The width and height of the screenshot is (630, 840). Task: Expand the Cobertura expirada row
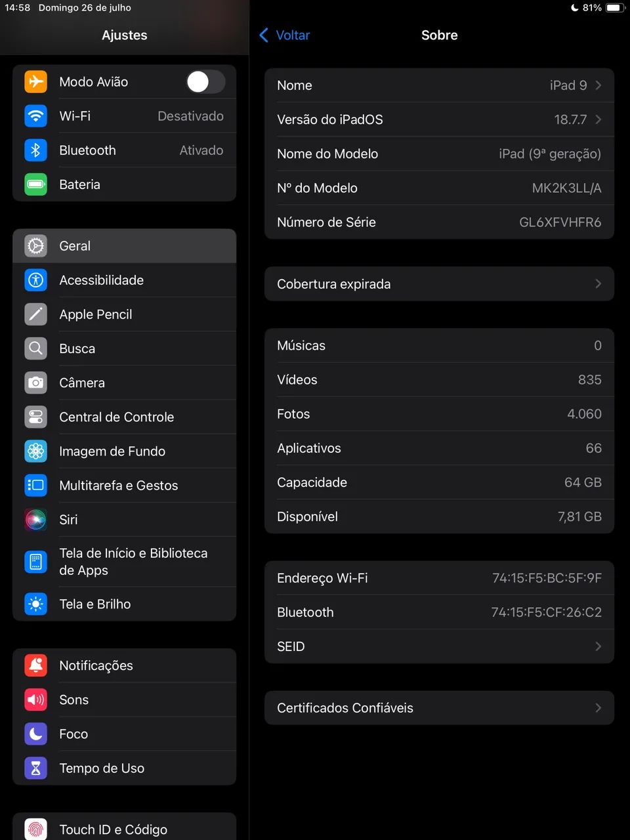point(439,284)
